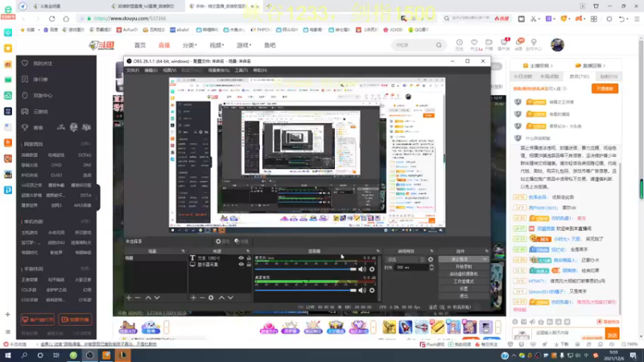Click the refresh icon in browser toolbar
Screen dimensions: 644x362
click(52, 19)
